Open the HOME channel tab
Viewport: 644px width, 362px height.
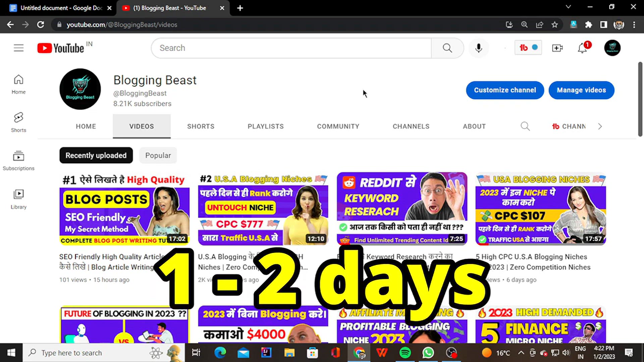click(86, 126)
